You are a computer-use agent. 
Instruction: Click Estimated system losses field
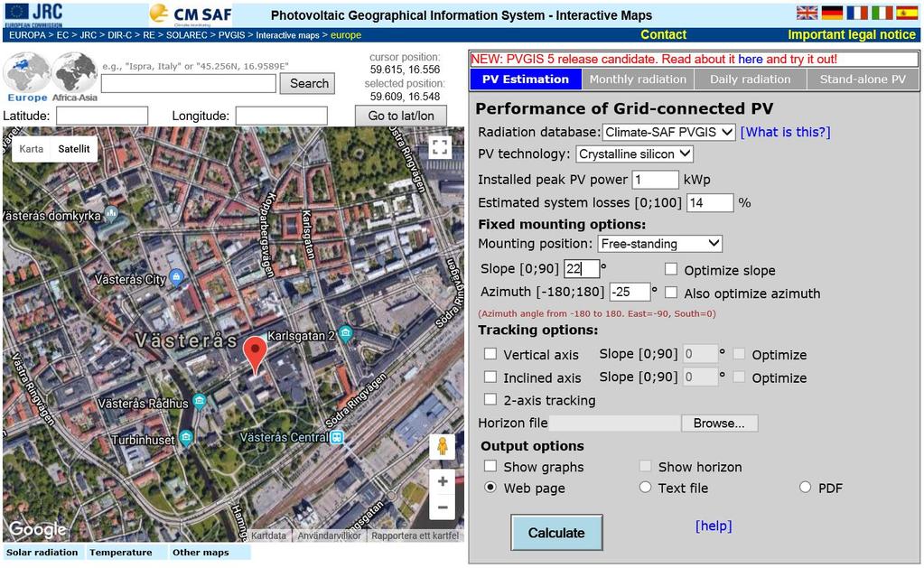click(x=710, y=202)
